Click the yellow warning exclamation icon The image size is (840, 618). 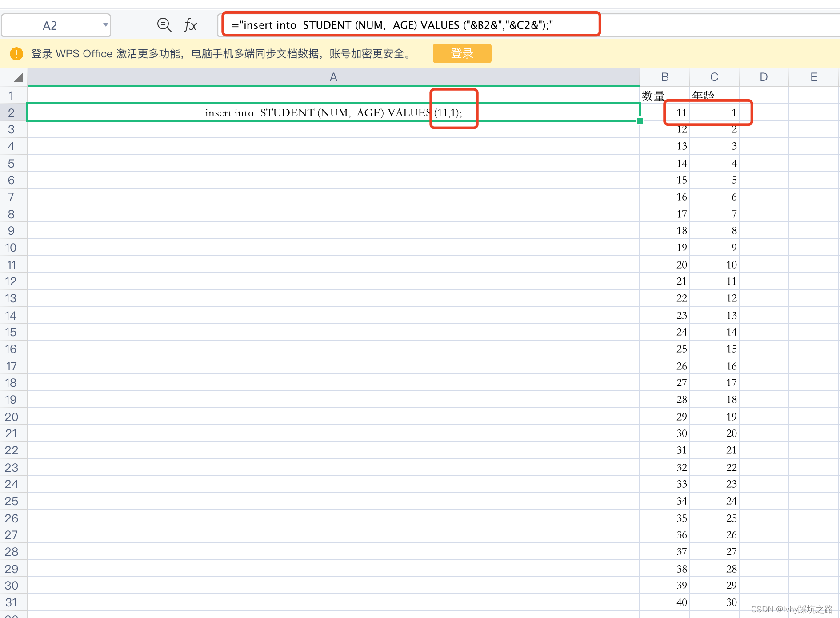[x=16, y=53]
